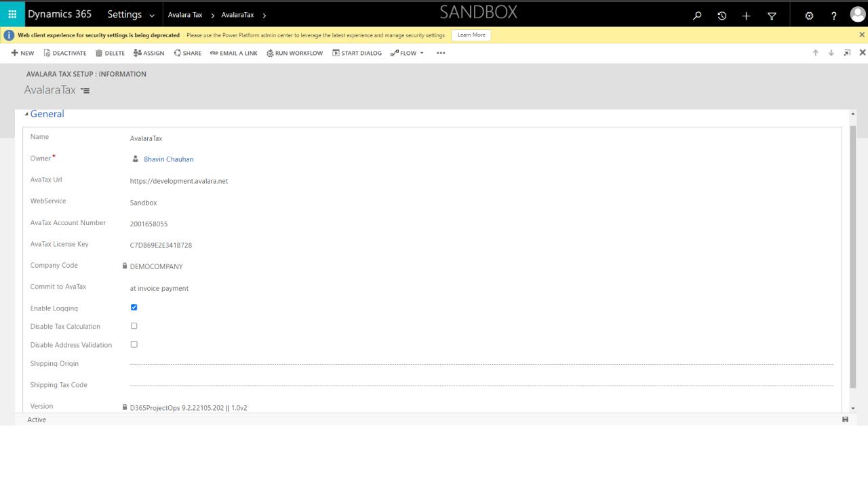This screenshot has height=488, width=868.
Task: Open the settings gear icon
Action: pyautogui.click(x=809, y=16)
